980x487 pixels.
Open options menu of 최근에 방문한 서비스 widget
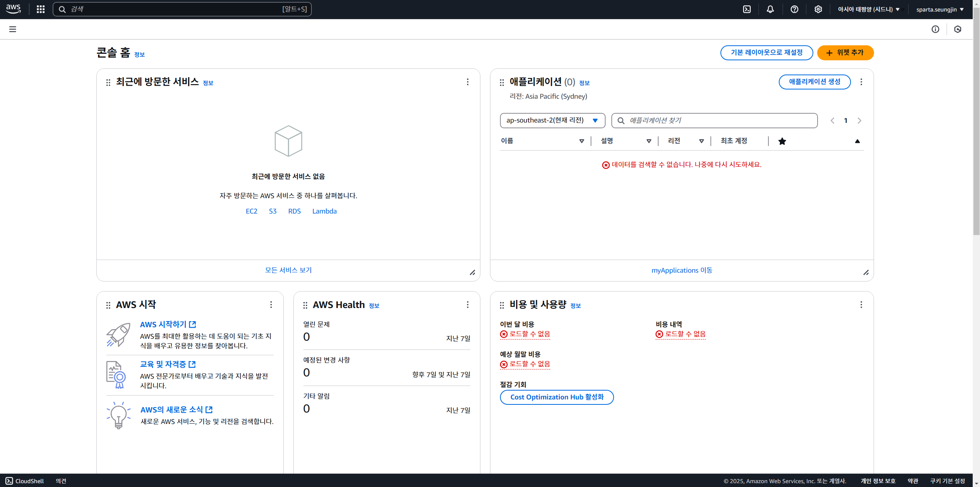pyautogui.click(x=467, y=82)
